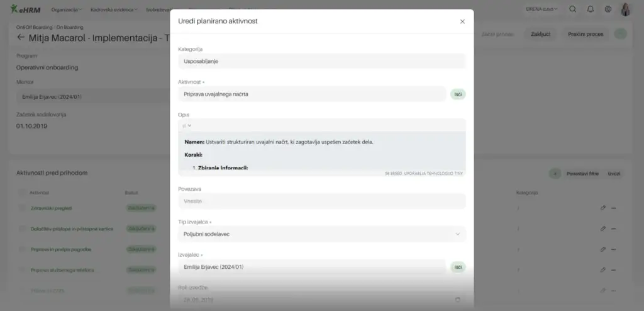Tick the Priprava in podpis pogodbe checkbox
644x311 pixels.
click(23, 249)
